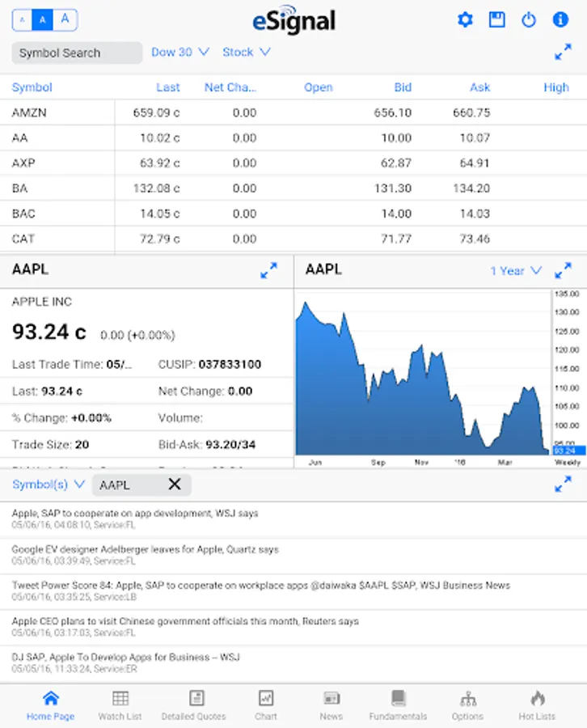Expand the news panel fullscreen
Viewport: 587px width, 728px height.
point(564,485)
